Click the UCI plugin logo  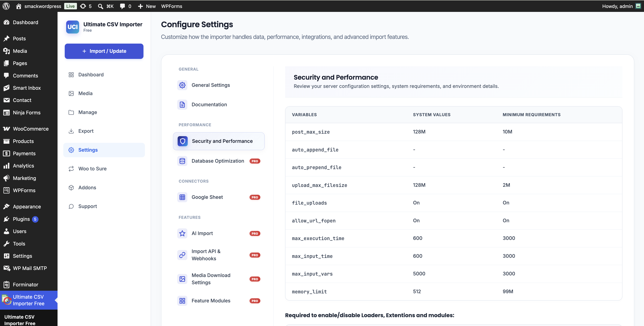(72, 27)
